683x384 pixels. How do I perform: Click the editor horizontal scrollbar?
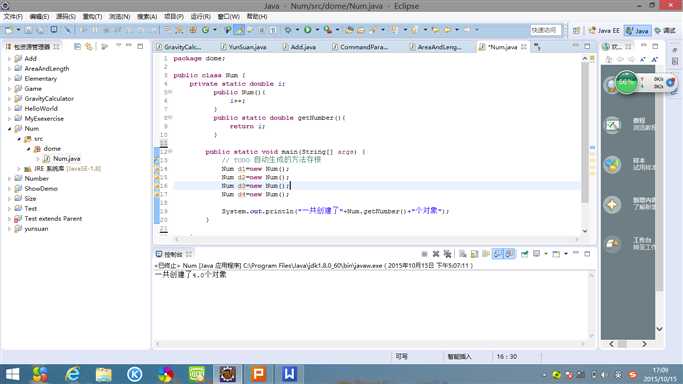coord(377,239)
